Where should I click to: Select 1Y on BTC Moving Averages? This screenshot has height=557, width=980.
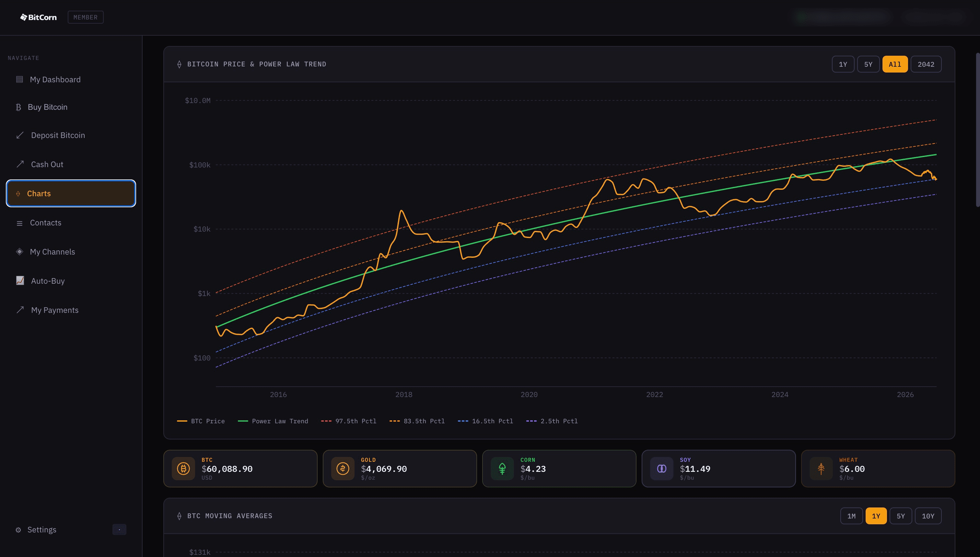876,516
